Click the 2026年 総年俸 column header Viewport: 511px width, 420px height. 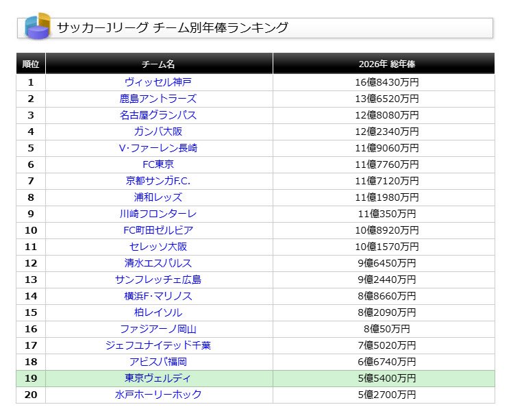(x=384, y=64)
